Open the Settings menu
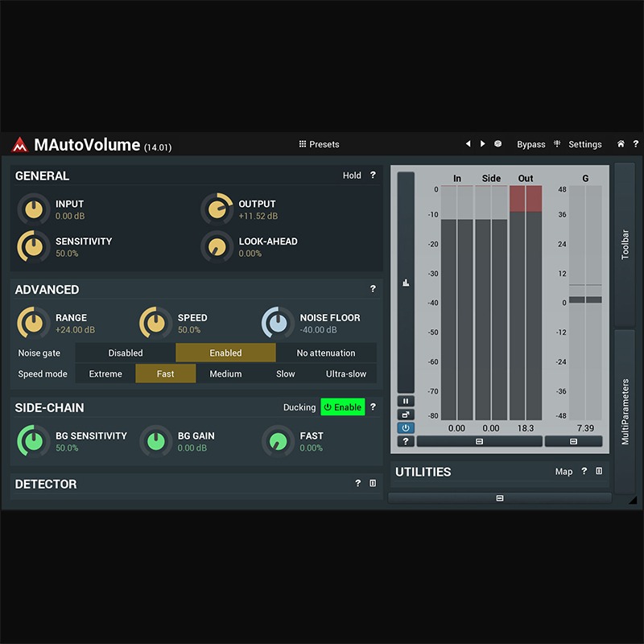 coord(585,145)
